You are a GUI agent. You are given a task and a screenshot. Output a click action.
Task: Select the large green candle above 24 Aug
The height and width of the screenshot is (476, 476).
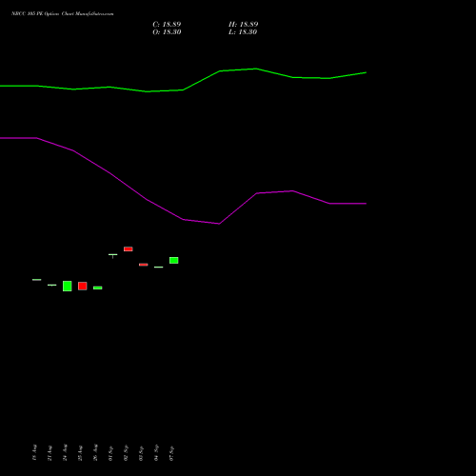point(68,286)
